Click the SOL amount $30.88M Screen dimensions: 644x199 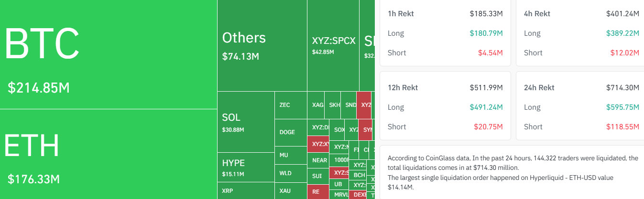coord(233,129)
